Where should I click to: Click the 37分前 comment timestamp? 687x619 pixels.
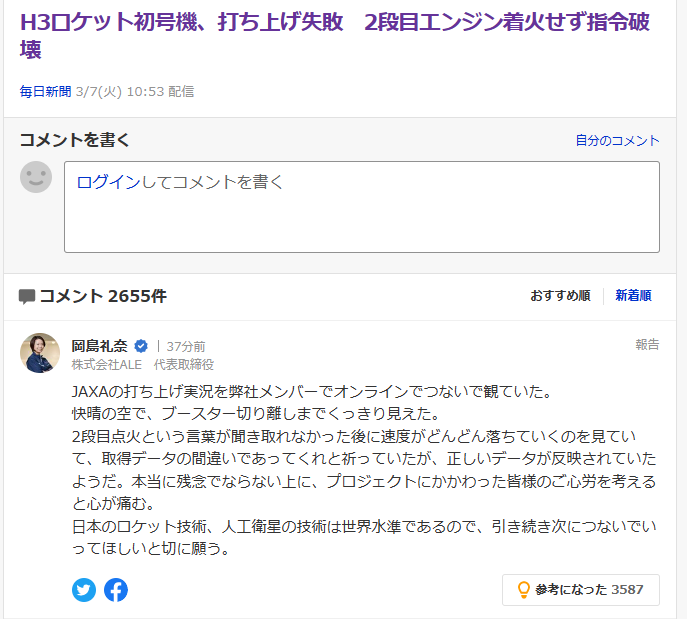coord(186,347)
